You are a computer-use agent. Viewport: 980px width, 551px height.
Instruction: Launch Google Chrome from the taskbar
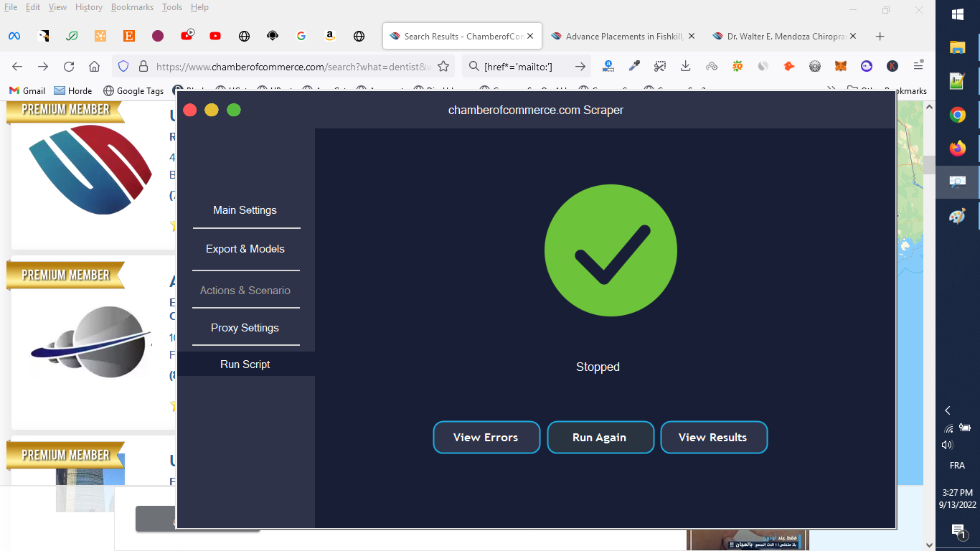click(x=958, y=115)
